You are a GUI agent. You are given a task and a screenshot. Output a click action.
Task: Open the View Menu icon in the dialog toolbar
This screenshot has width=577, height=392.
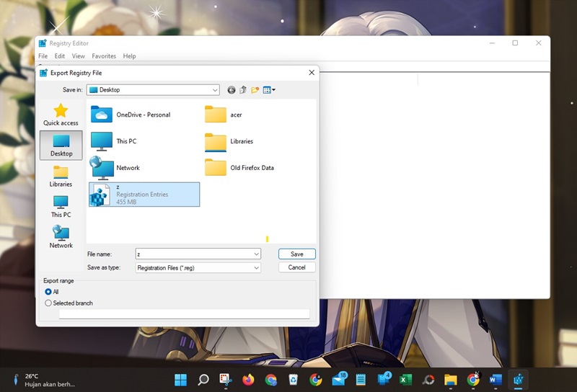[269, 90]
